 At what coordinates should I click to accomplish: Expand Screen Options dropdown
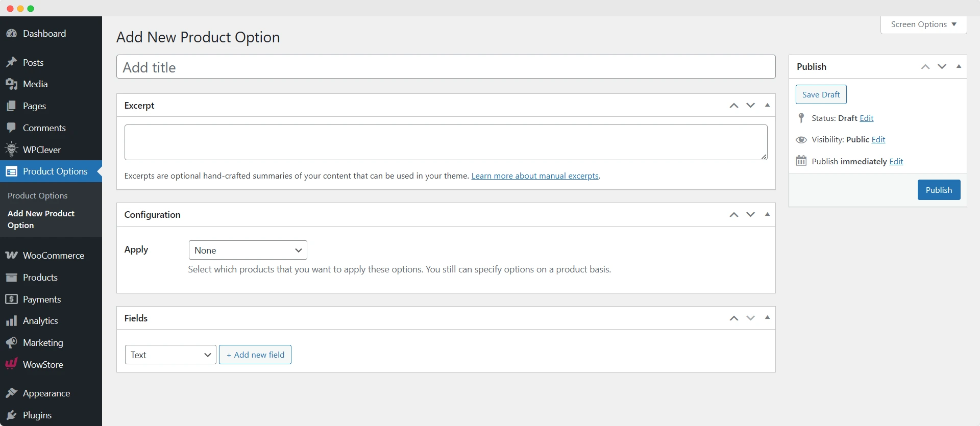point(924,24)
